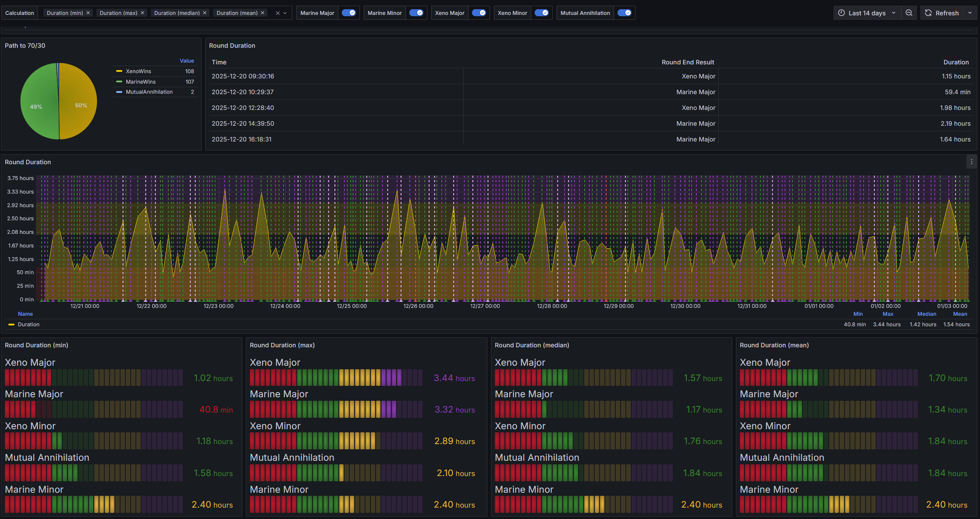Click the zoom out time range icon
This screenshot has width=980, height=519.
click(x=909, y=13)
